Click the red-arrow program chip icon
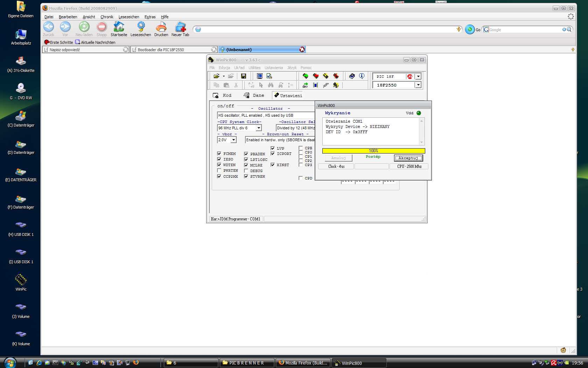Viewport: 588px width, 368px height. pos(316,76)
